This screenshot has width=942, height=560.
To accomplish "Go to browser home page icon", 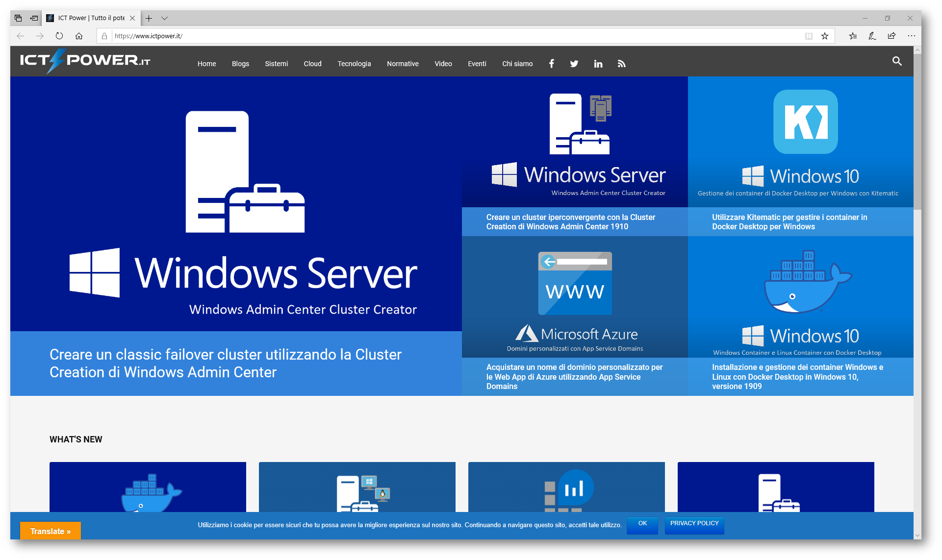I will pyautogui.click(x=79, y=36).
